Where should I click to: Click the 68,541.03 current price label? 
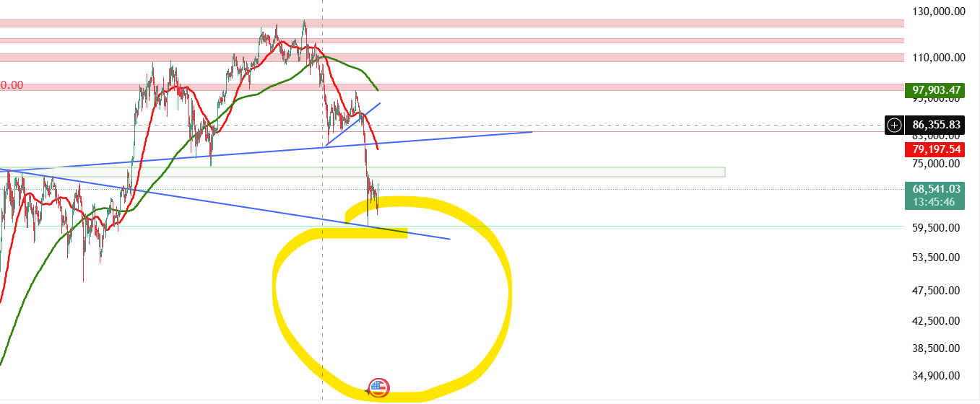pyautogui.click(x=934, y=189)
